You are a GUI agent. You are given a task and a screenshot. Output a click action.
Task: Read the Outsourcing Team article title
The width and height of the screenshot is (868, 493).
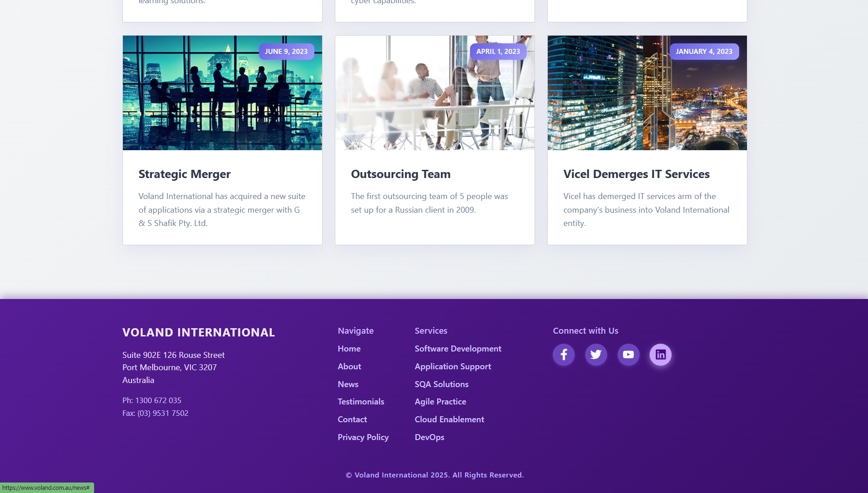(401, 174)
